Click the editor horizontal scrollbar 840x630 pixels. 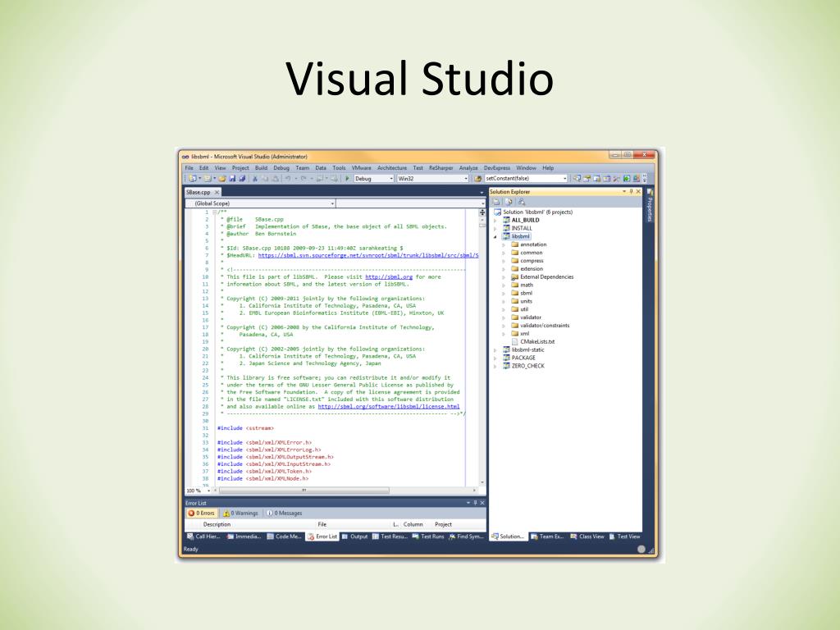coord(304,491)
